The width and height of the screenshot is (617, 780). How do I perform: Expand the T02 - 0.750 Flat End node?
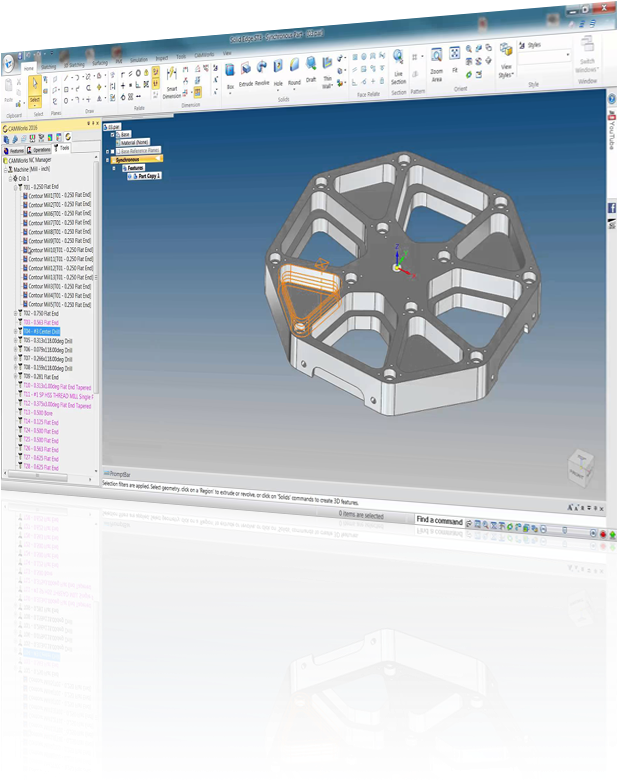(15, 313)
